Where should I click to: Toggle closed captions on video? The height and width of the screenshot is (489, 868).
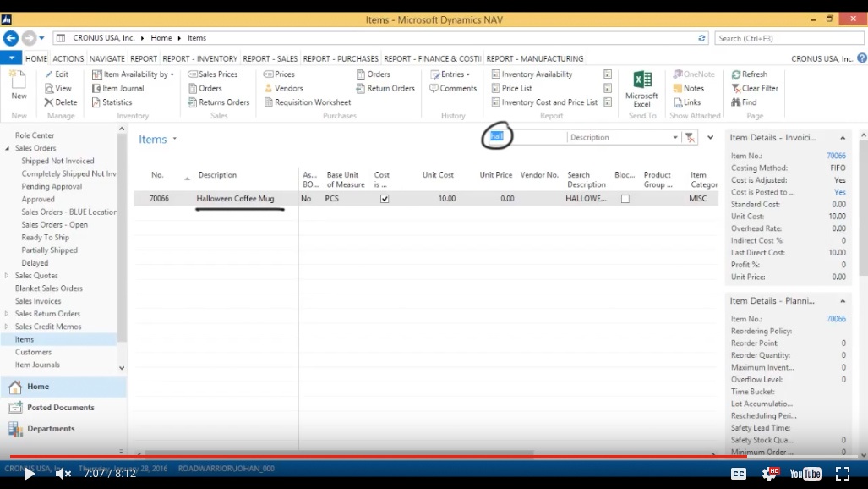(739, 474)
